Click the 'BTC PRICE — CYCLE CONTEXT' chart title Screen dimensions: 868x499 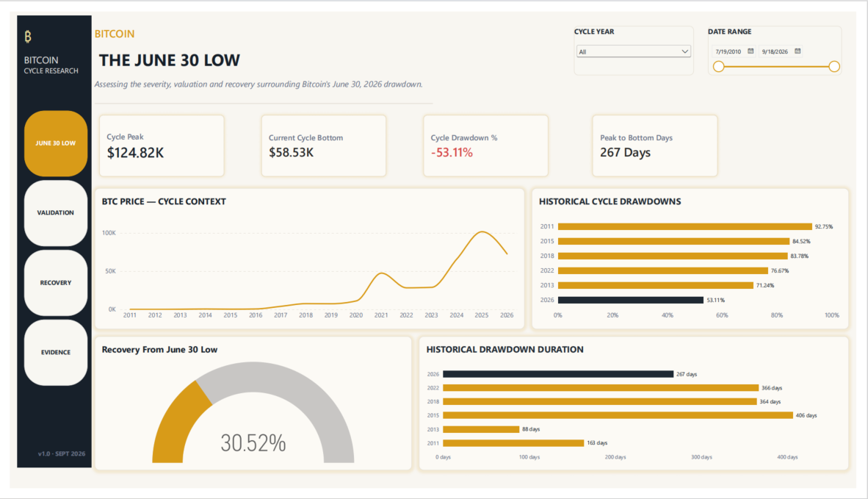164,201
